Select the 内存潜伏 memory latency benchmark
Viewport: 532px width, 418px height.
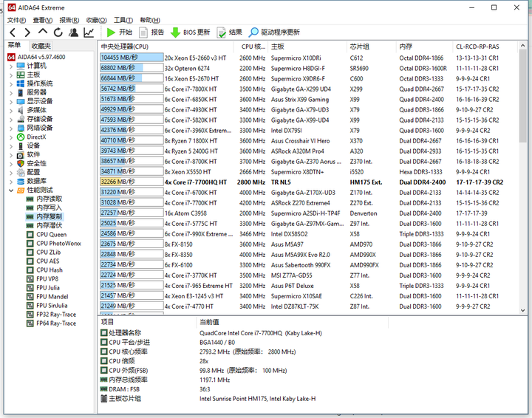(50, 225)
